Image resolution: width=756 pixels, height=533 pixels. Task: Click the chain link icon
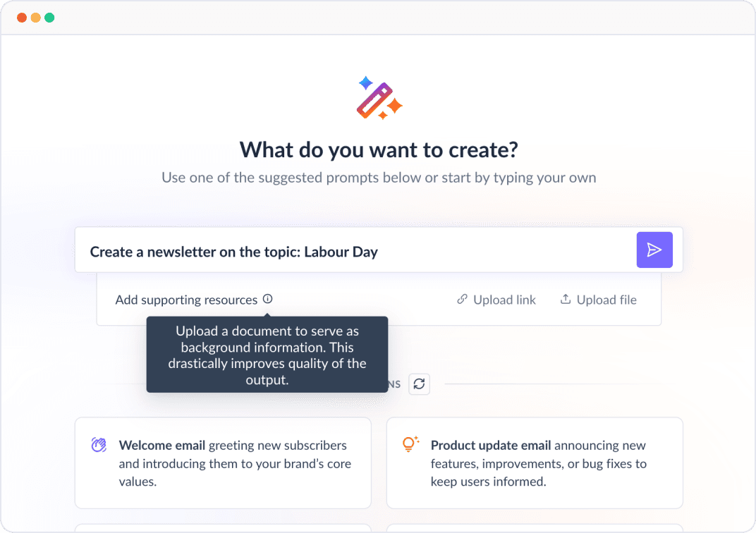[x=463, y=300]
